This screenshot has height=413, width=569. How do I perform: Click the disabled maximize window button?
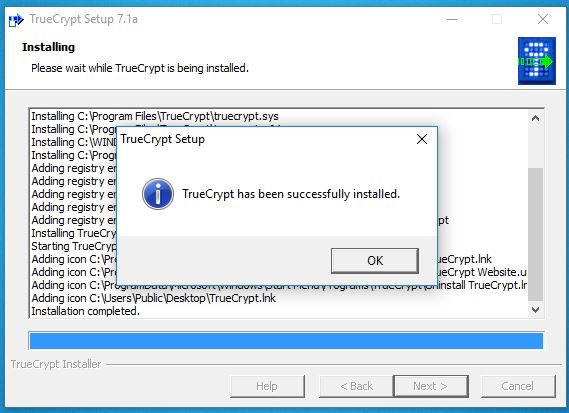[497, 19]
